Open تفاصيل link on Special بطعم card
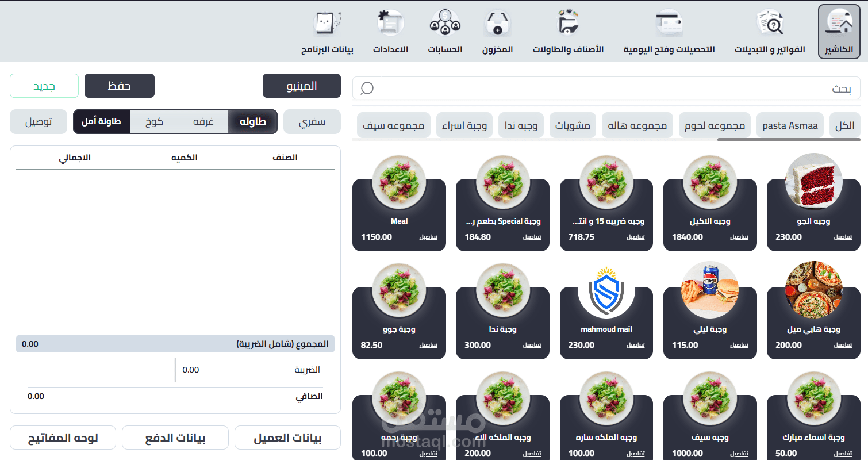The height and width of the screenshot is (460, 868). pos(532,237)
